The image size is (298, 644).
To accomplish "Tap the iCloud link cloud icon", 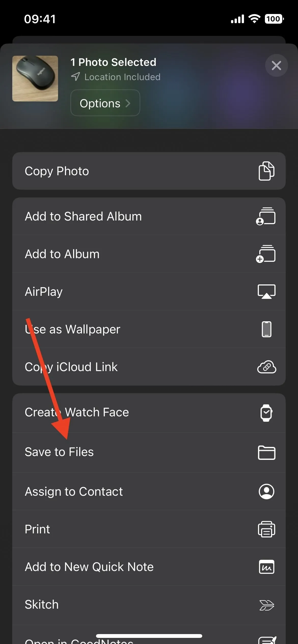I will click(266, 367).
